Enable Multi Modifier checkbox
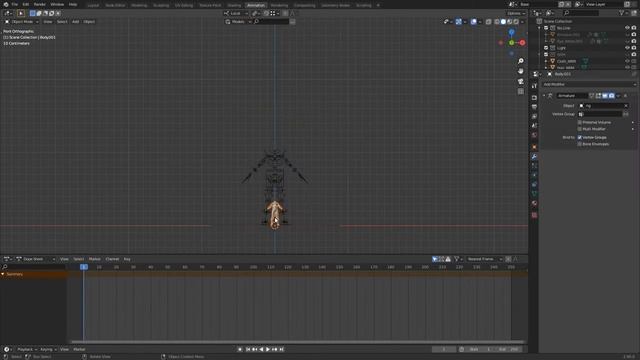The image size is (640, 360). click(580, 129)
